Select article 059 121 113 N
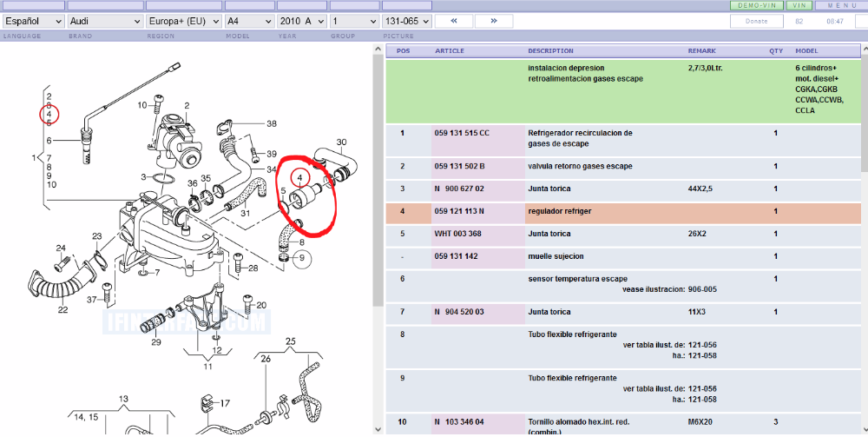 click(459, 211)
